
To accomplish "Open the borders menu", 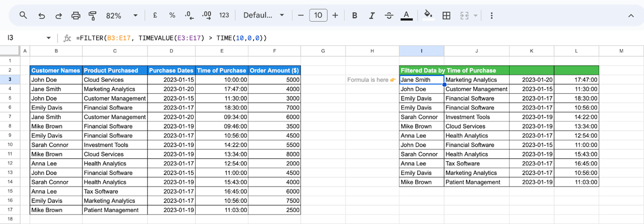I will coord(446,16).
